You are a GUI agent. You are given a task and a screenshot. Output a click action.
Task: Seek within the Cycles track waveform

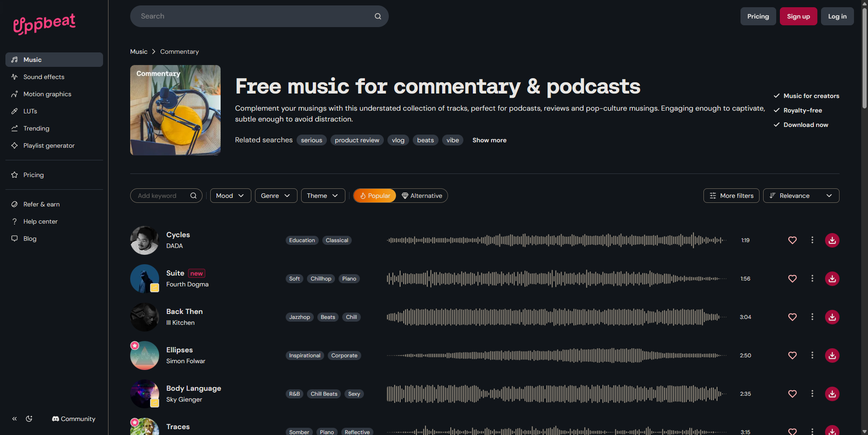556,240
